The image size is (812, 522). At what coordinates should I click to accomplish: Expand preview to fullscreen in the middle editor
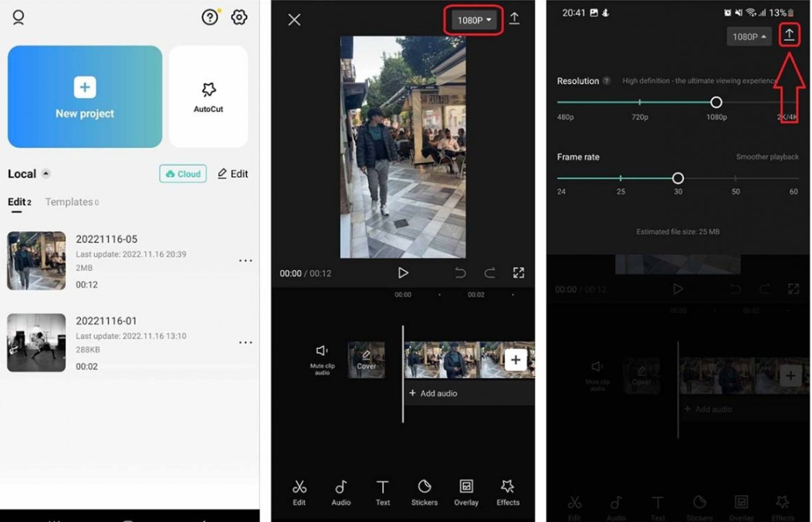519,273
